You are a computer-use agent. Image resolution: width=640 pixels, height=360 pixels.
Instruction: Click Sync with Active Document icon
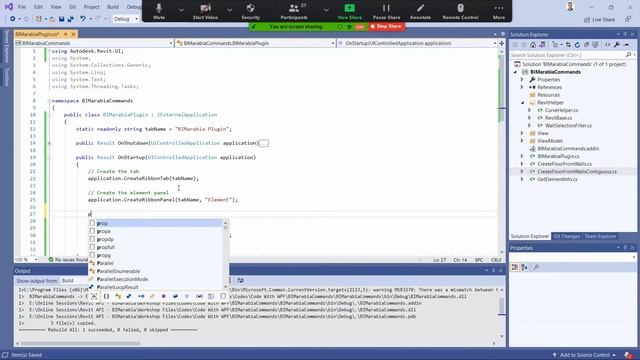[x=568, y=45]
